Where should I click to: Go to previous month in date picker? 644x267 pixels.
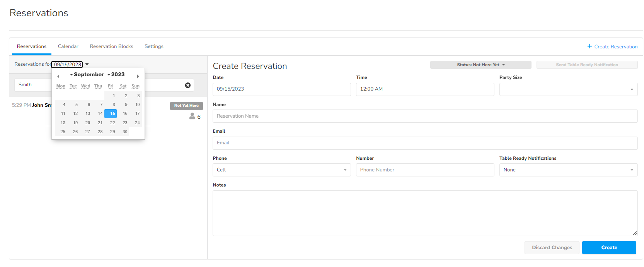coord(58,77)
